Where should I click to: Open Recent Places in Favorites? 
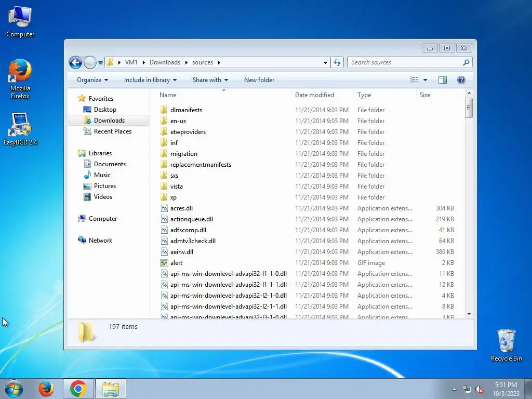[x=112, y=131]
